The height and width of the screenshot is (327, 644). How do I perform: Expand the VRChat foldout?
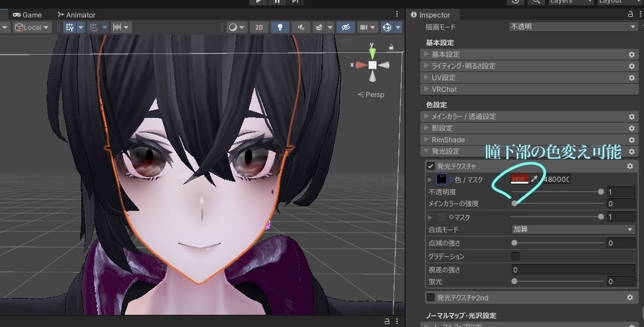pyautogui.click(x=426, y=89)
